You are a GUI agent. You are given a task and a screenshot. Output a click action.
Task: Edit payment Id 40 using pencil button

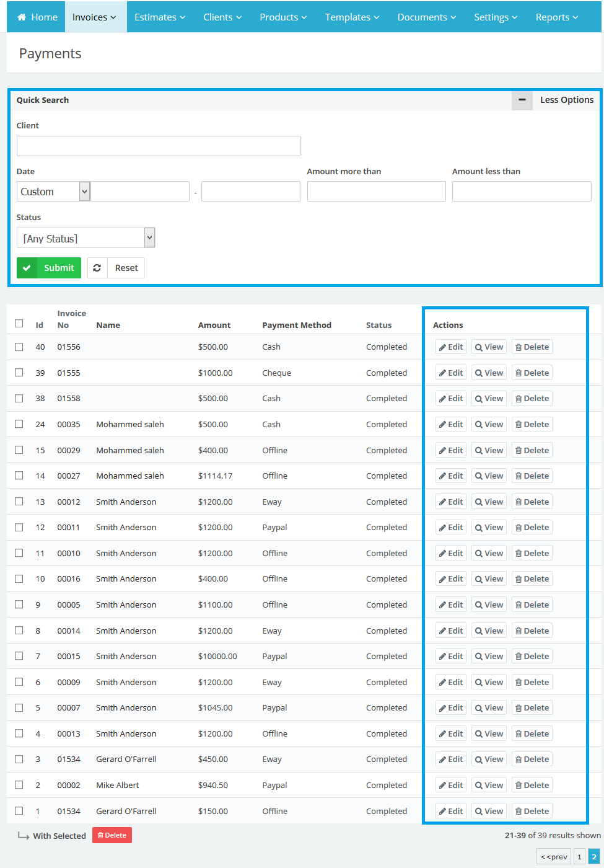(x=451, y=347)
